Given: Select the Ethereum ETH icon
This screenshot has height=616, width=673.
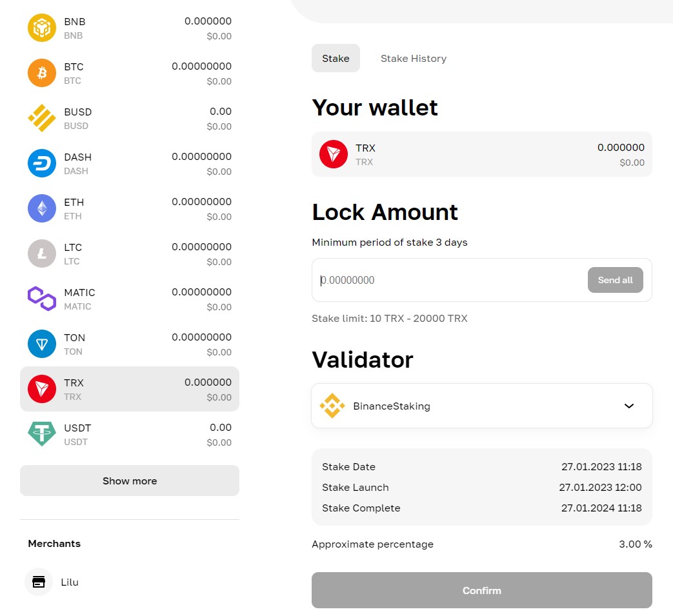Looking at the screenshot, I should click(42, 208).
